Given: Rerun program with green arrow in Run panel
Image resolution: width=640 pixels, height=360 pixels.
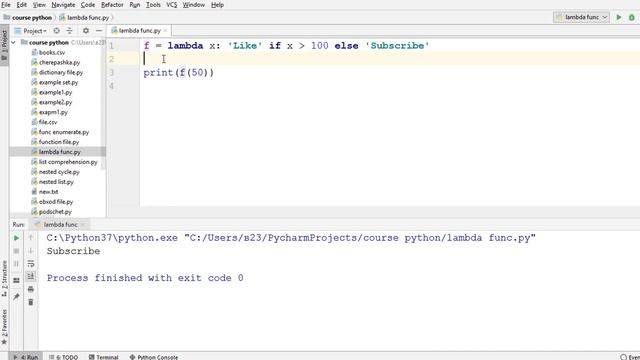Looking at the screenshot, I should click(x=16, y=238).
